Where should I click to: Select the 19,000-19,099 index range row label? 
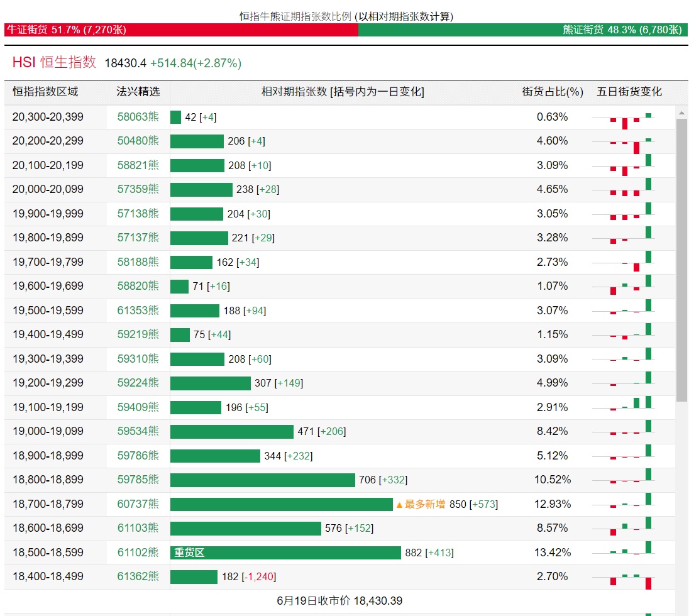[x=48, y=431]
